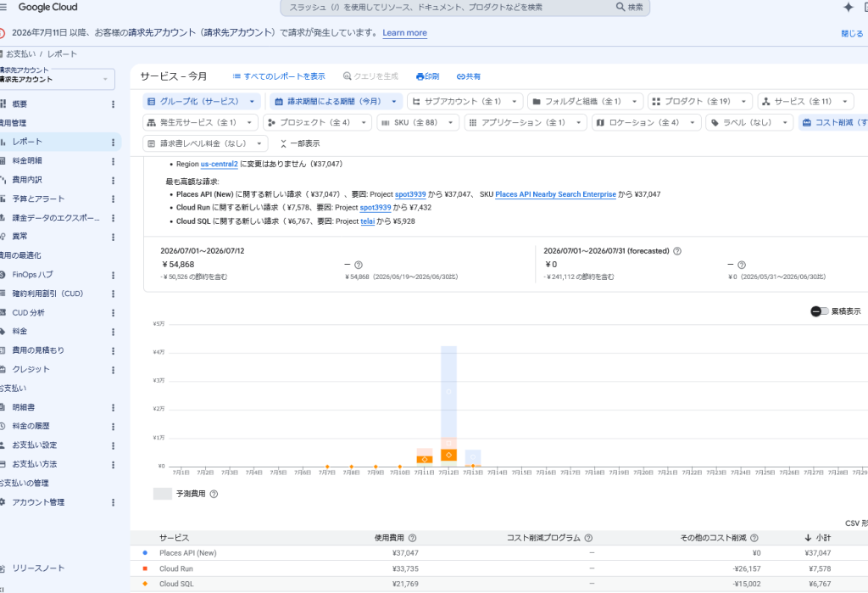868x593 pixels.
Task: Open kebab menu next to 概要
Action: click(x=113, y=104)
